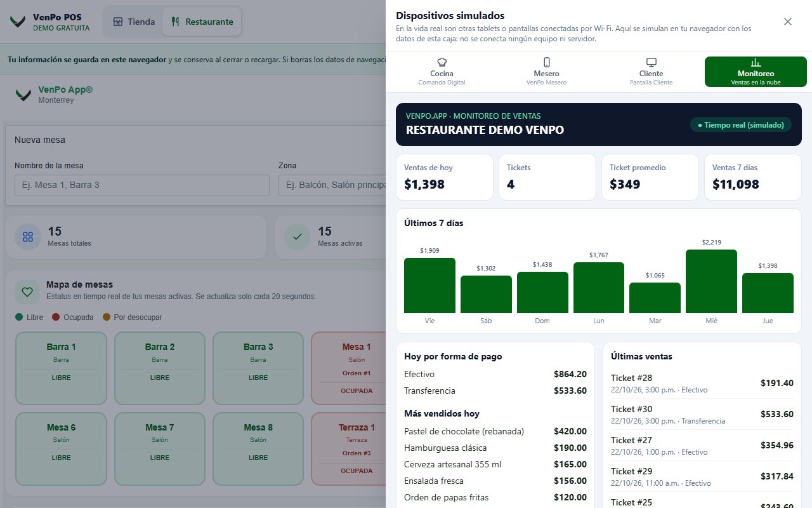Image resolution: width=812 pixels, height=508 pixels.
Task: Click the Mié bar showing $2,219
Action: [711, 281]
